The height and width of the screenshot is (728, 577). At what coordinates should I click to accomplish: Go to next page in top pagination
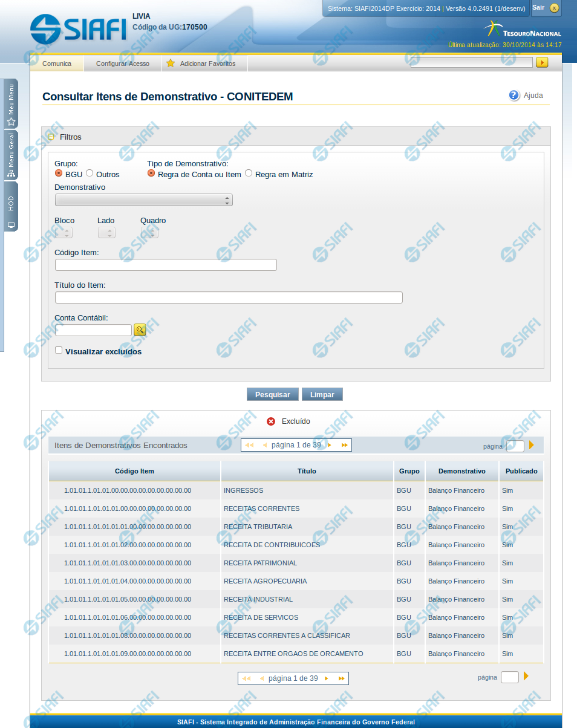(330, 445)
